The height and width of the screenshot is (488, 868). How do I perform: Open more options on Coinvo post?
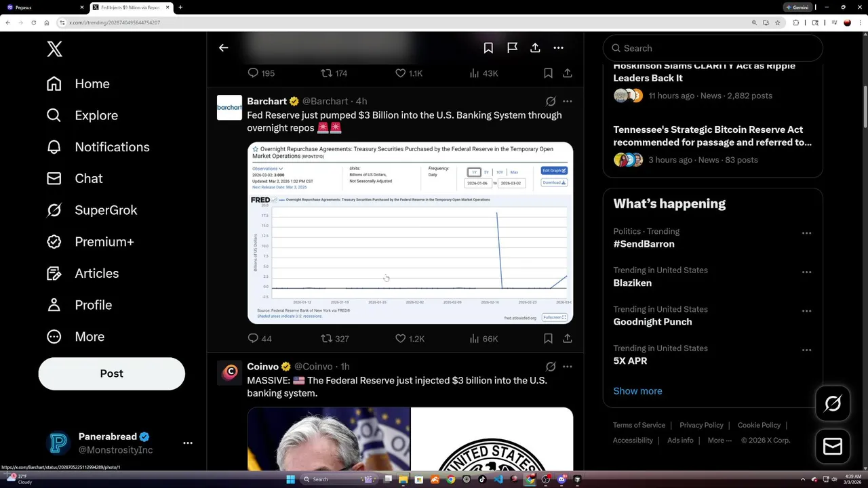click(567, 367)
